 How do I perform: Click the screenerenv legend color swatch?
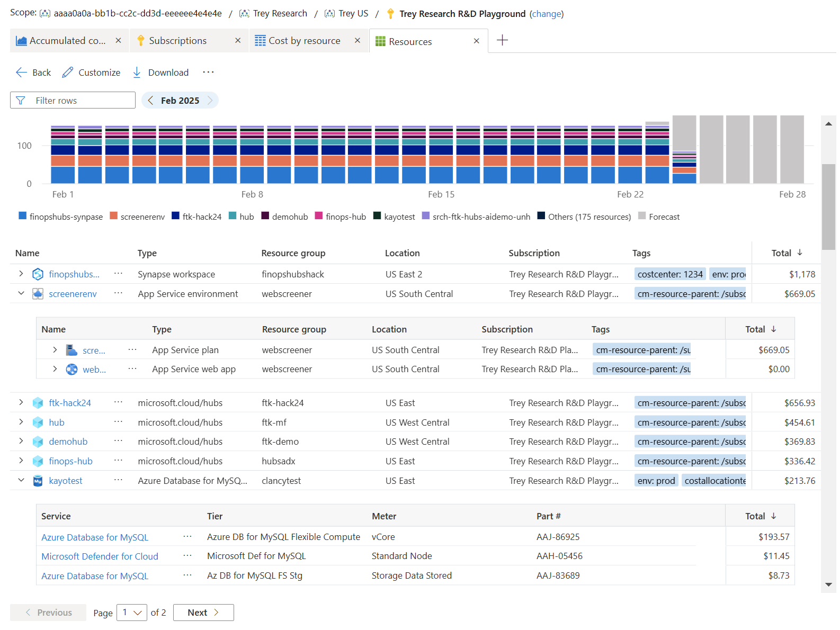[x=113, y=216]
